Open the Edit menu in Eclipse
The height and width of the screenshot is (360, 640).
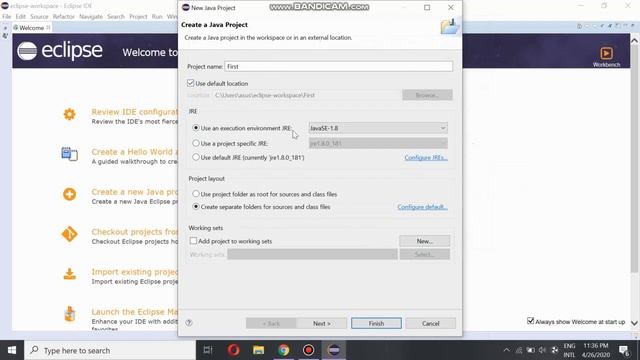(x=20, y=17)
